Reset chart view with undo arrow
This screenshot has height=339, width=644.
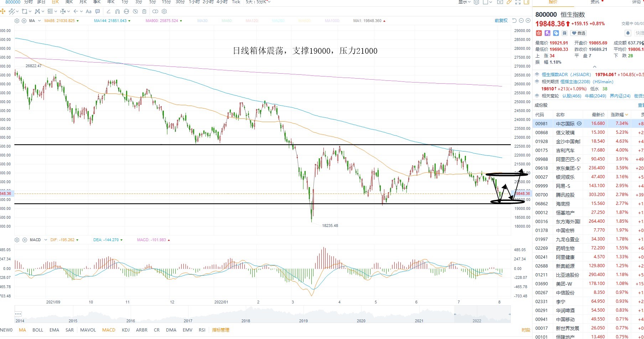(x=514, y=21)
